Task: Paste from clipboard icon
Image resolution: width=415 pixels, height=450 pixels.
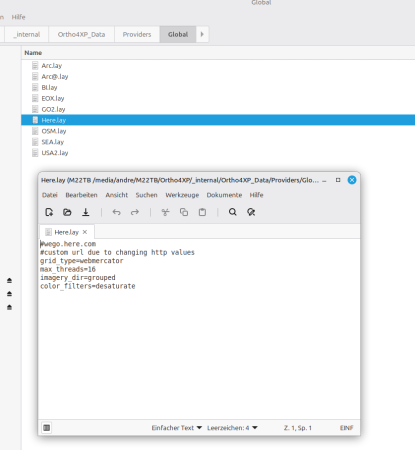Action: coord(202,212)
